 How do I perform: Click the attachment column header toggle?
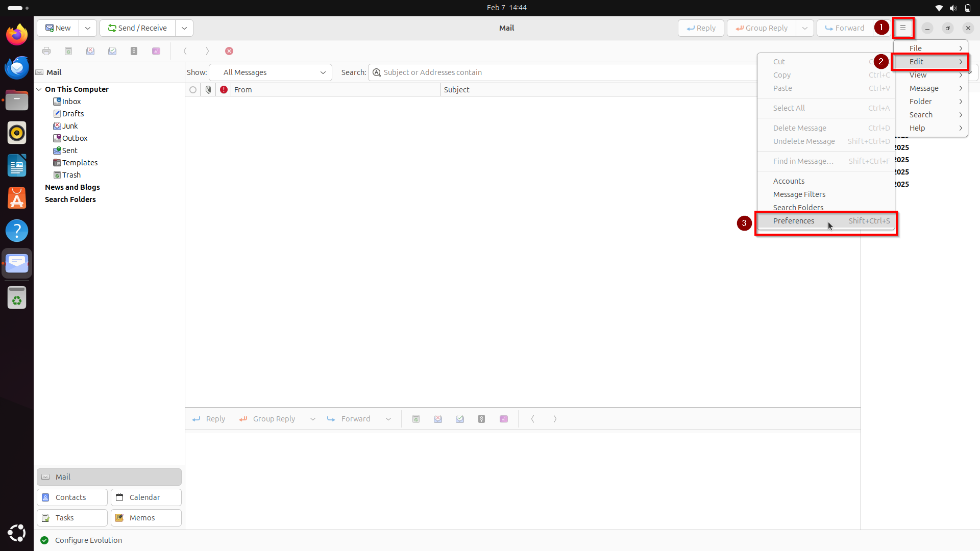(208, 89)
